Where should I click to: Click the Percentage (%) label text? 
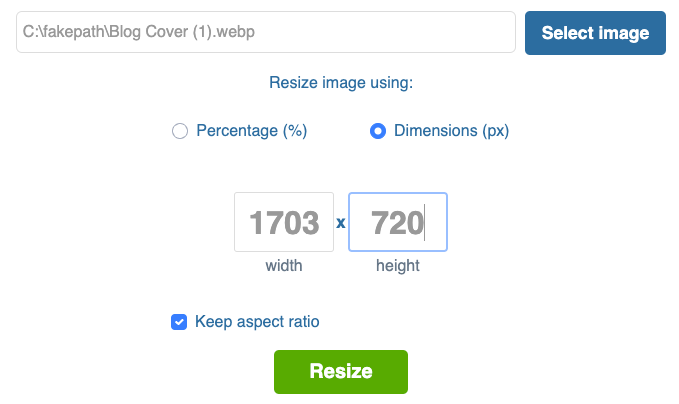click(x=251, y=131)
